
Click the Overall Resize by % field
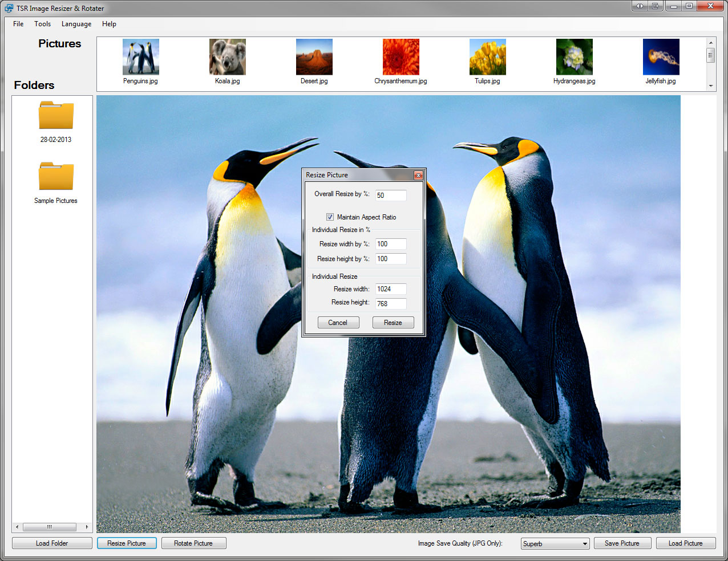point(391,196)
